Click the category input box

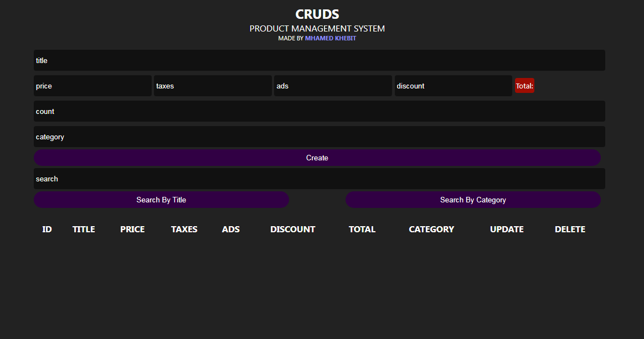coord(319,137)
